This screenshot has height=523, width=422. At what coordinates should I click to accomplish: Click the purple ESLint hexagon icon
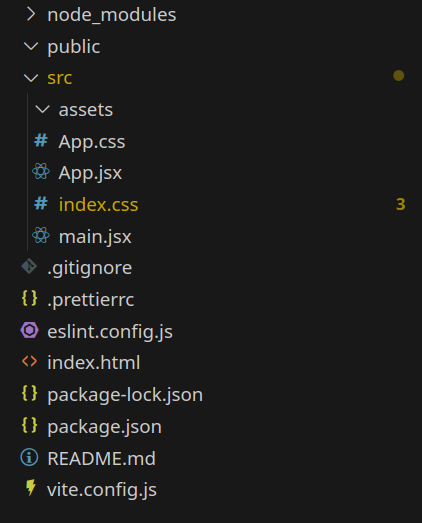pyautogui.click(x=29, y=330)
